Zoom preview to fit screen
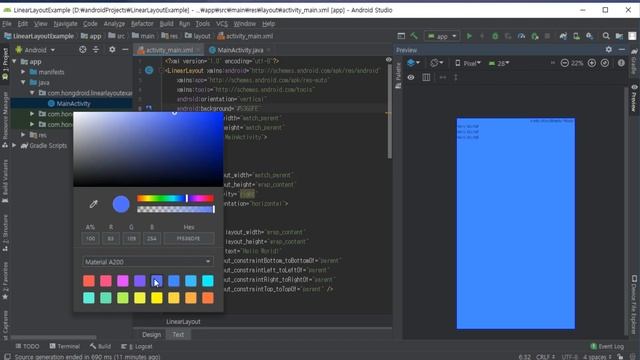The height and width of the screenshot is (360, 640). [605, 63]
